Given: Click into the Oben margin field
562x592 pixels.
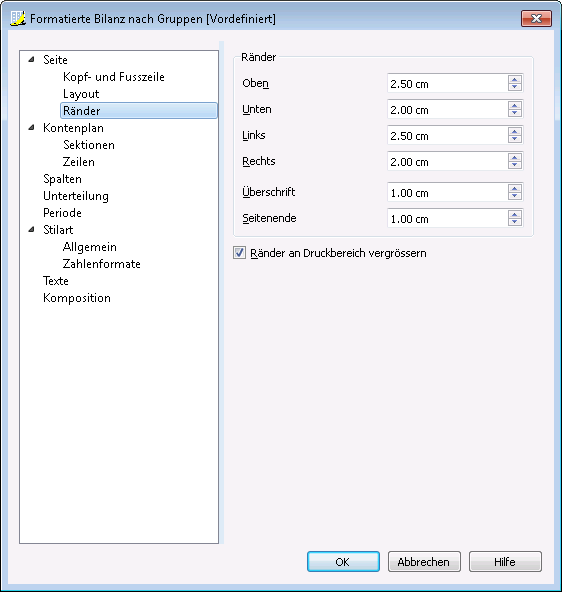Looking at the screenshot, I should pos(447,83).
